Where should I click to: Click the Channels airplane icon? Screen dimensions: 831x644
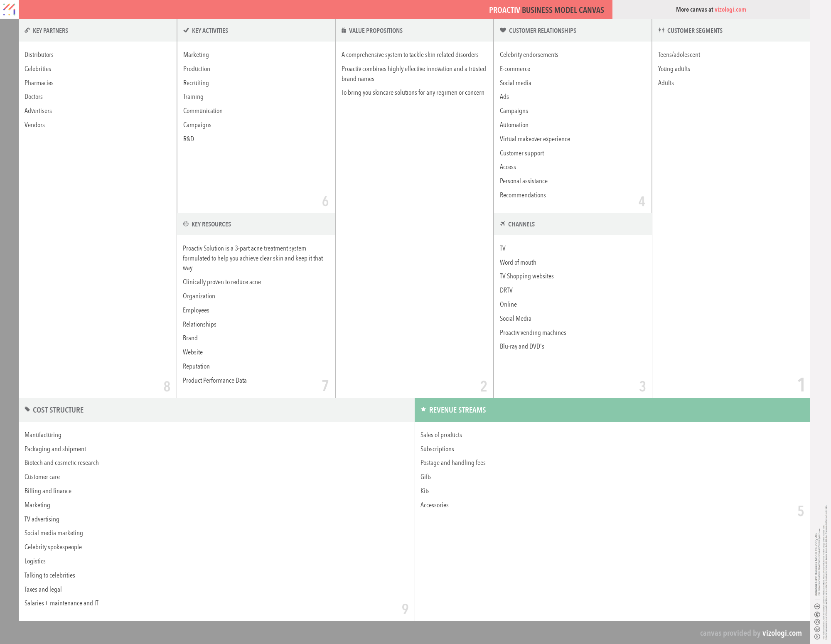click(x=502, y=224)
